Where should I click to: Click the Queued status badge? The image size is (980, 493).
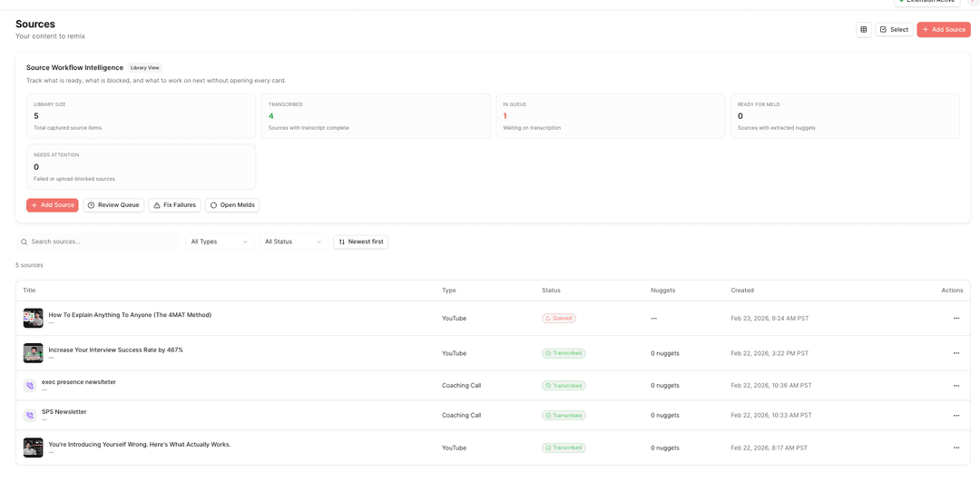tap(559, 319)
